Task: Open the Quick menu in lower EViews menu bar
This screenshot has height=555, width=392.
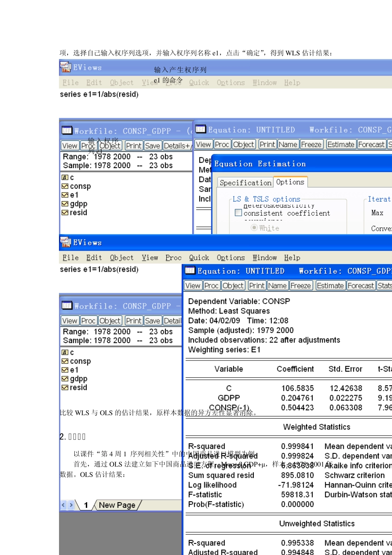Action: (x=199, y=258)
